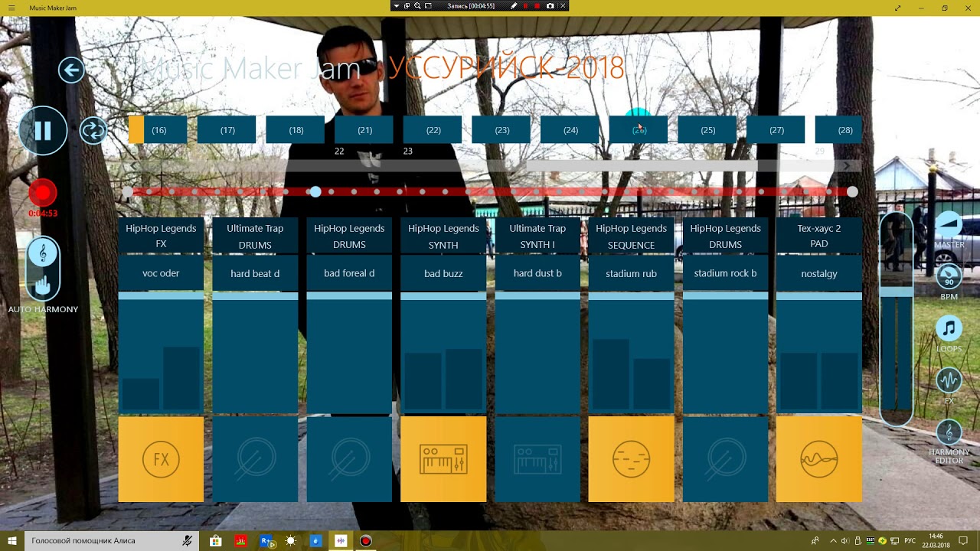The height and width of the screenshot is (551, 980).
Task: Click the gray end marker on timeline
Action: tap(852, 191)
